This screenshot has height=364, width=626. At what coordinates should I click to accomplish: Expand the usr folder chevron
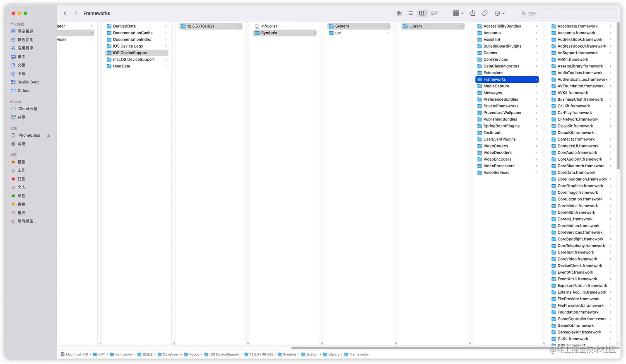[x=388, y=33]
